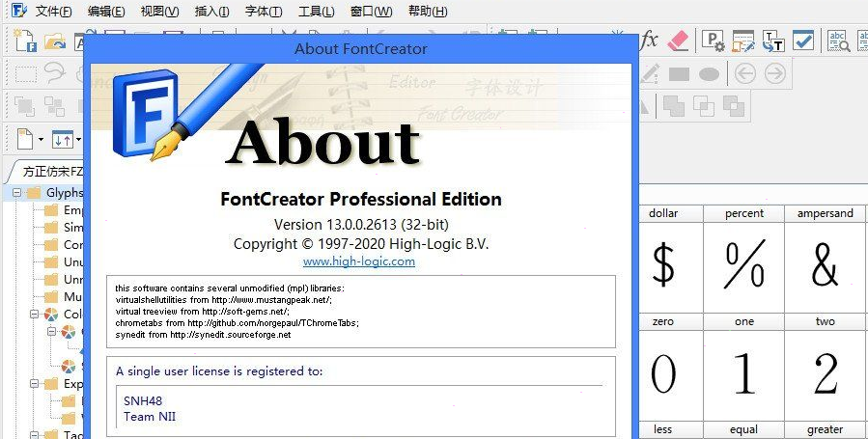Collapse the Tag folder tree node

[35, 435]
